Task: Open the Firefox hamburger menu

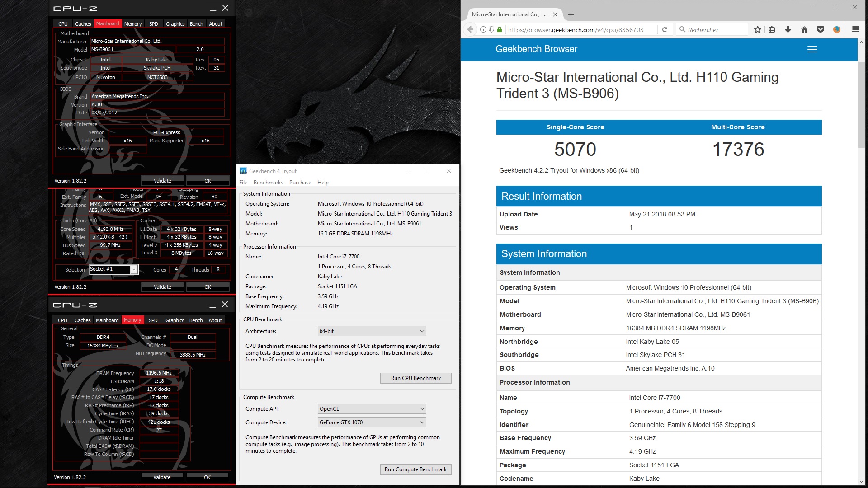Action: click(855, 29)
